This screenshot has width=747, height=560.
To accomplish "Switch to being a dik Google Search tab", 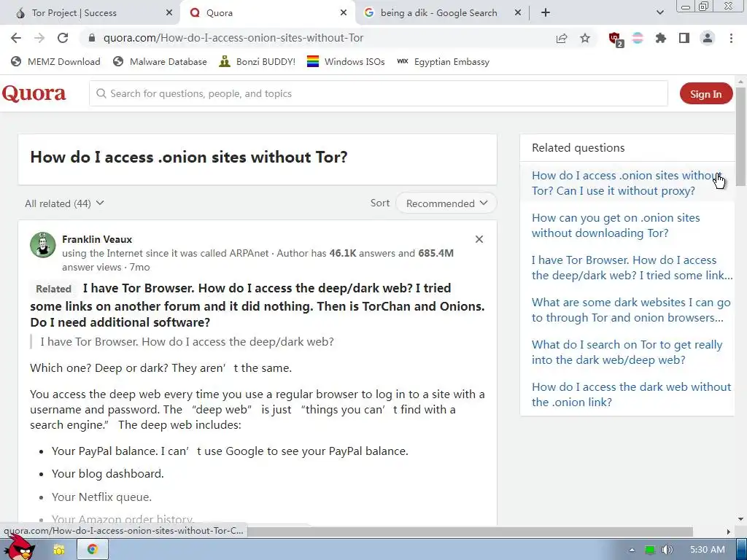I will [438, 13].
